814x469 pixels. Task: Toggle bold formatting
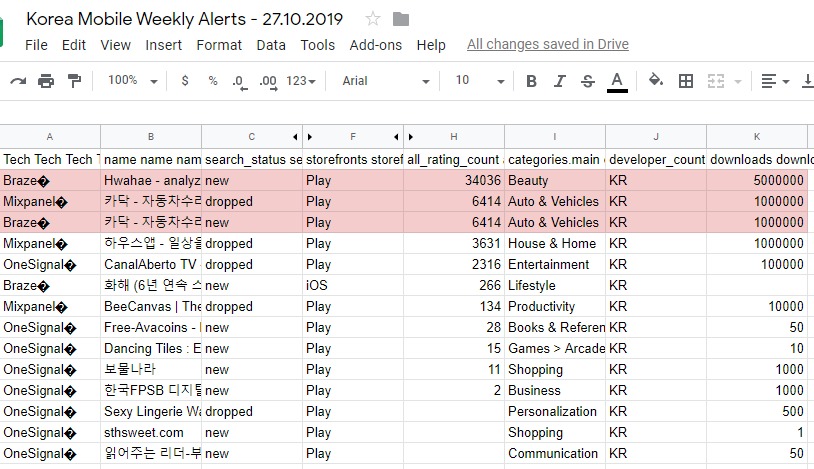click(x=531, y=81)
